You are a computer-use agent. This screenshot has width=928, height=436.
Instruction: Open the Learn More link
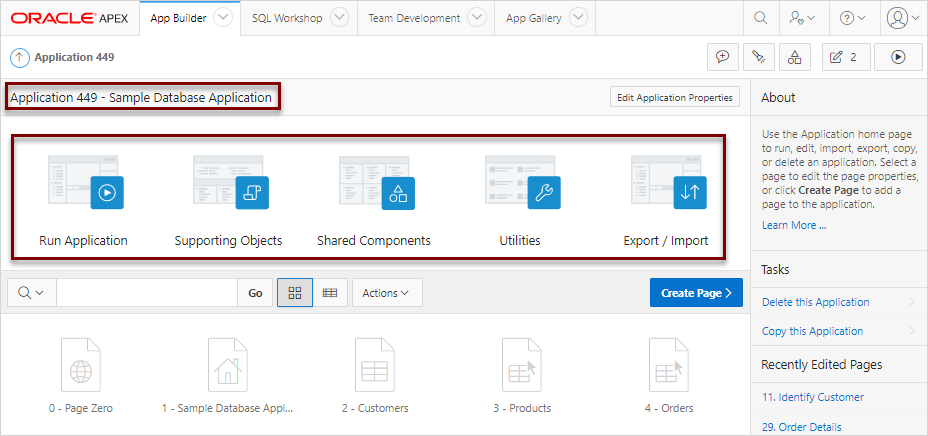coord(794,225)
